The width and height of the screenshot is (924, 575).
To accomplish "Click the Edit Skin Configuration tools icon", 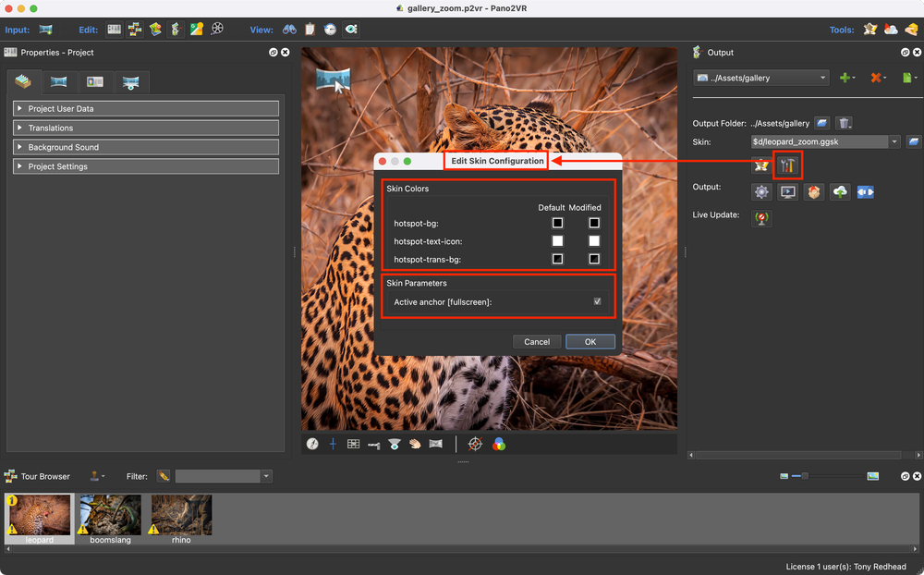I will tap(787, 166).
